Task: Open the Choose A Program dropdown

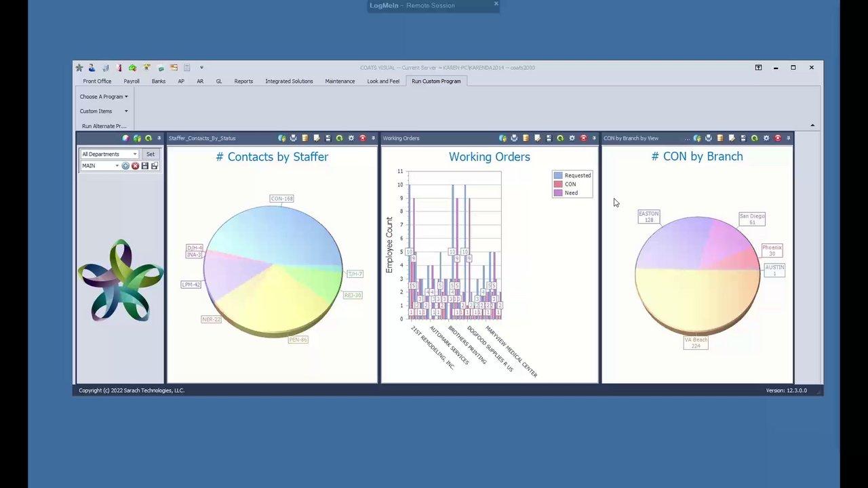Action: coord(104,96)
